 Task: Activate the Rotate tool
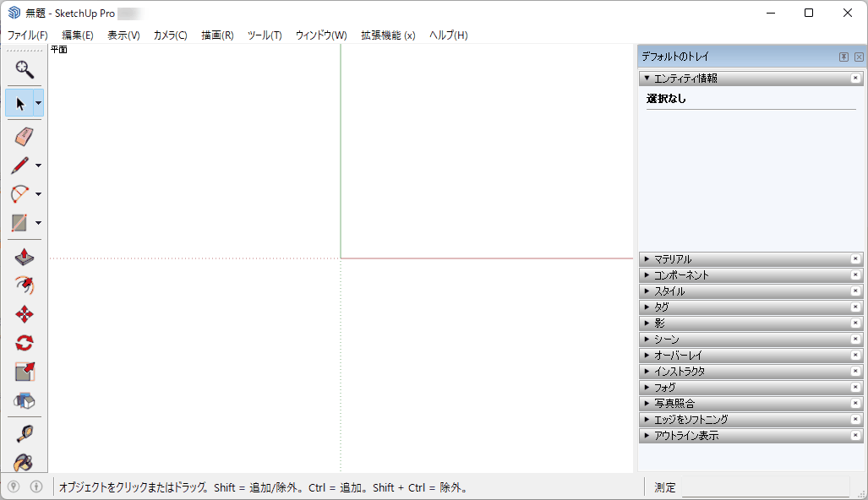(x=25, y=343)
